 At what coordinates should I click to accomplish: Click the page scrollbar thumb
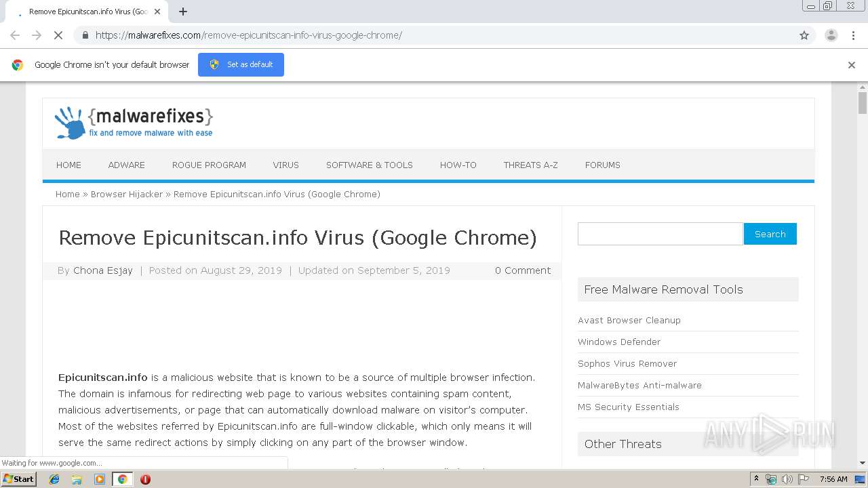(863, 103)
